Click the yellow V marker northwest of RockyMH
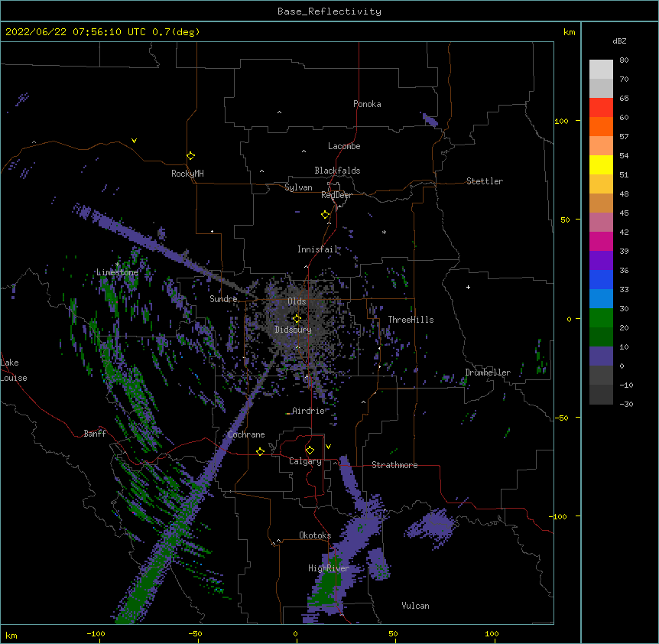 134,141
